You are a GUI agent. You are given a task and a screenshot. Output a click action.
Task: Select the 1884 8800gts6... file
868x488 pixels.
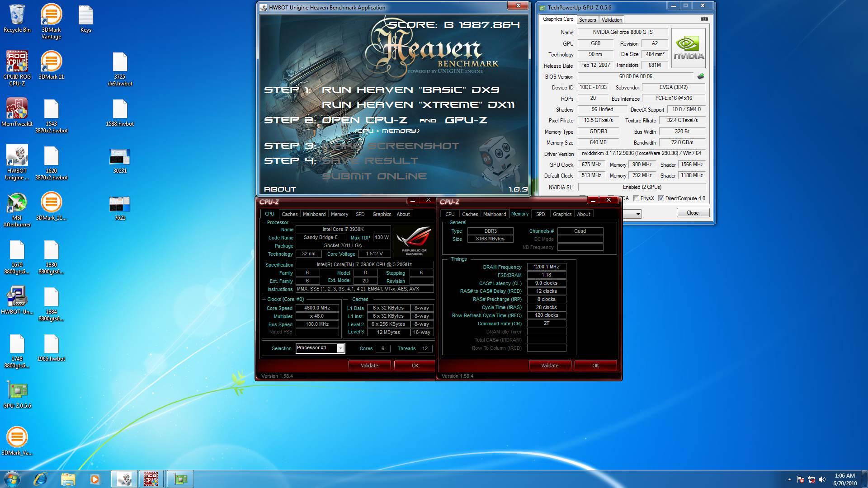pyautogui.click(x=51, y=304)
